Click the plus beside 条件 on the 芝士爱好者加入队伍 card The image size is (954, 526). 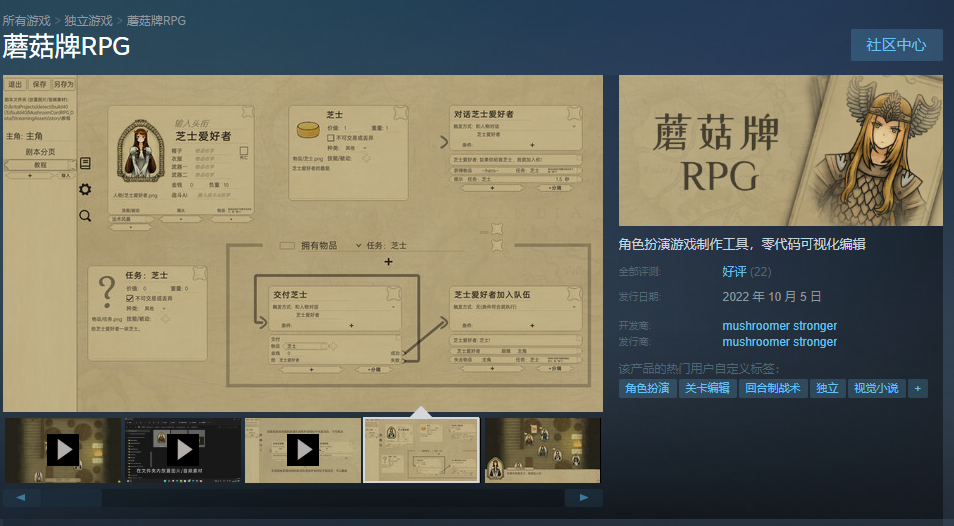tap(532, 325)
